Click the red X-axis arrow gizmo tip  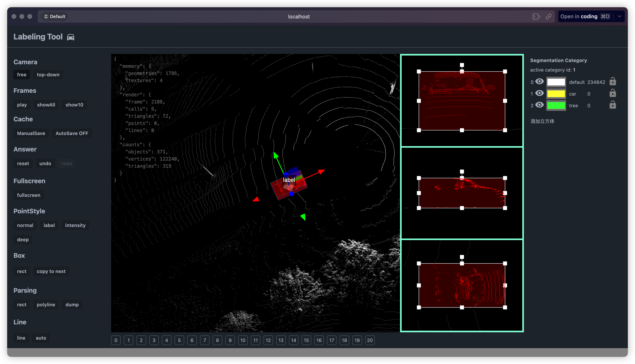[x=322, y=171]
